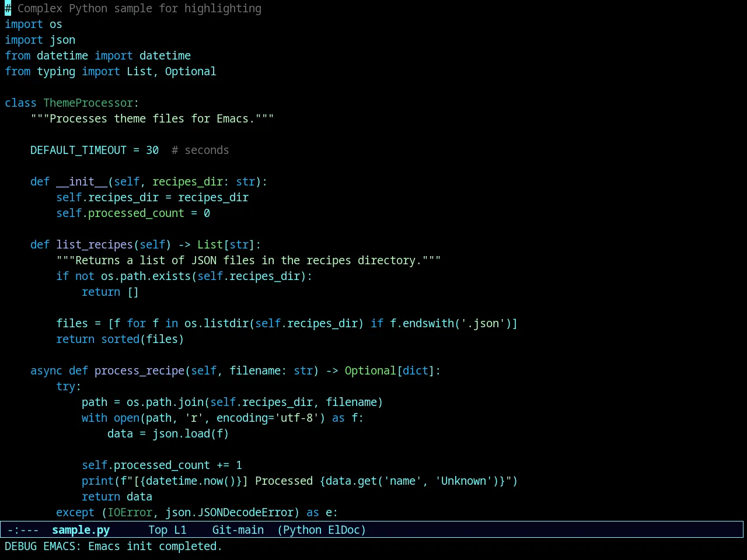
Task: Click the '.json' string literal
Action: (x=483, y=323)
